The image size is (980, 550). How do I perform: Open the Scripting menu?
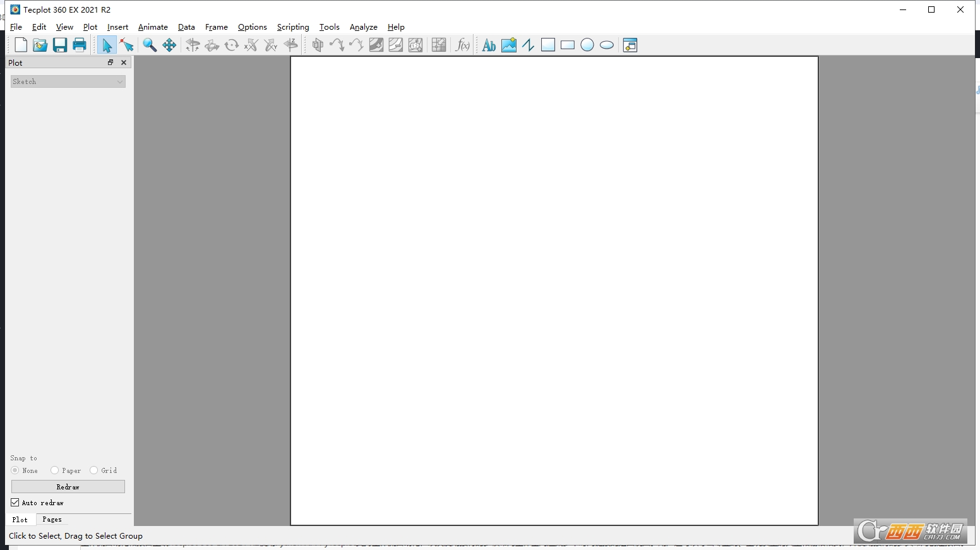293,27
